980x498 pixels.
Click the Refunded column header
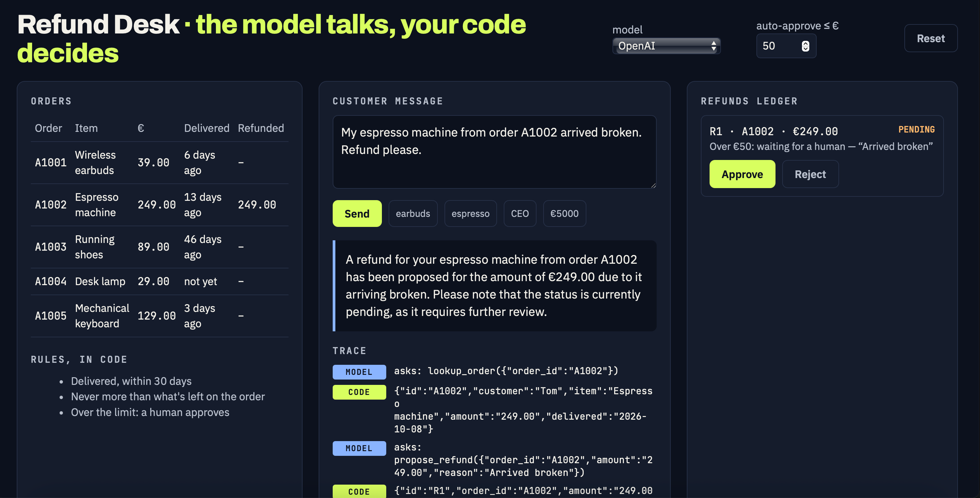point(261,128)
